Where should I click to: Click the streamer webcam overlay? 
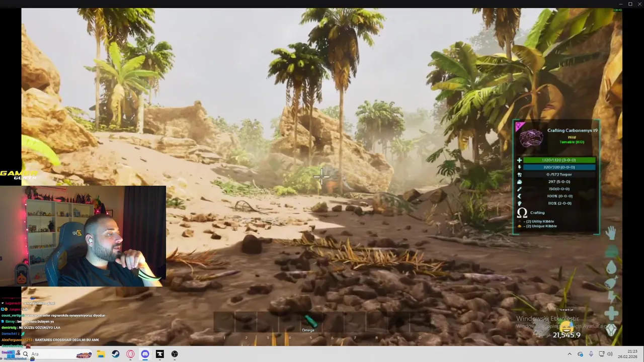click(x=83, y=236)
